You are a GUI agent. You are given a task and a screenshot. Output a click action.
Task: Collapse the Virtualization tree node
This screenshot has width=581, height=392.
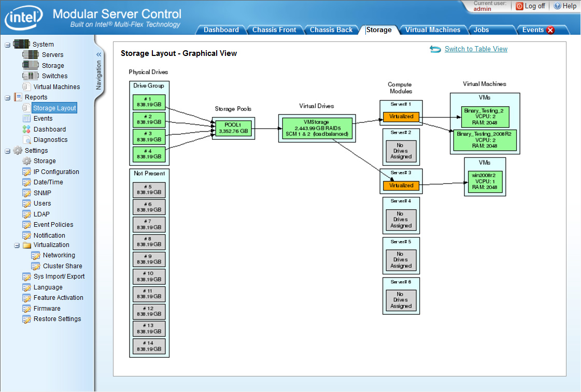click(x=17, y=245)
